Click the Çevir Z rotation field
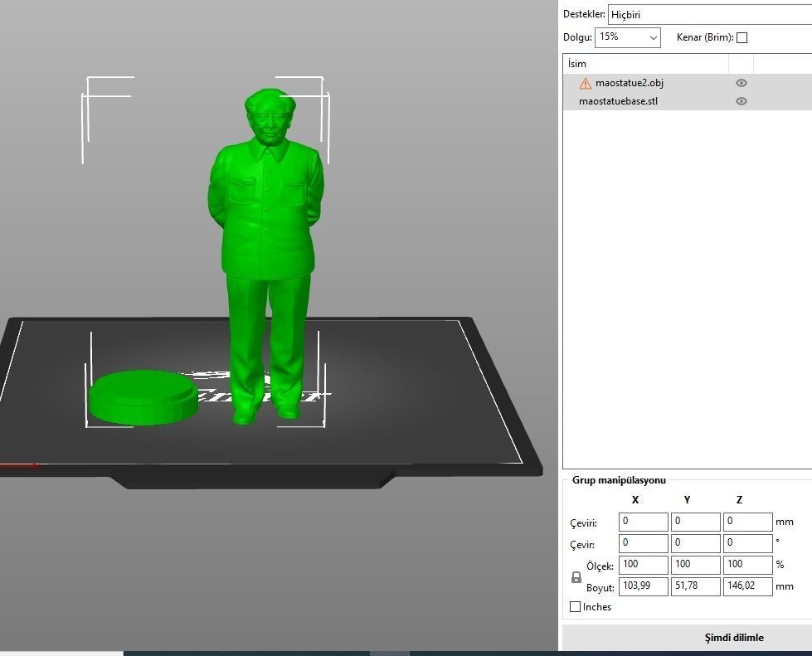This screenshot has height=656, width=812. [748, 543]
